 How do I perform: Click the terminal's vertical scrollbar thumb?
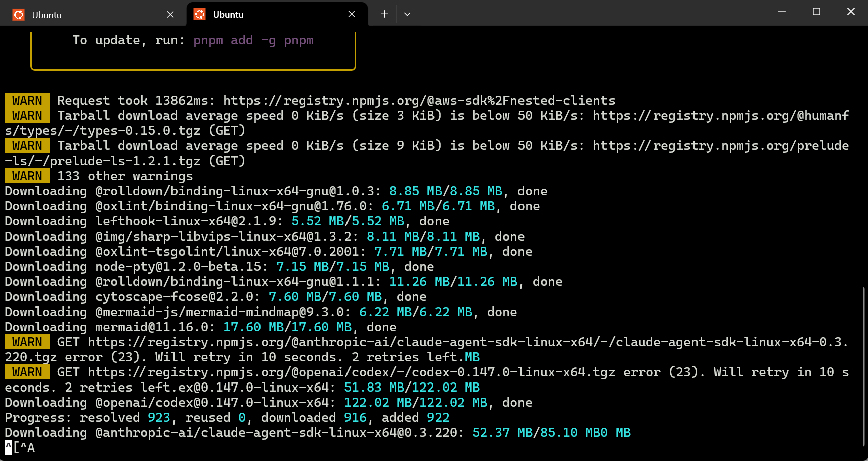(x=864, y=367)
